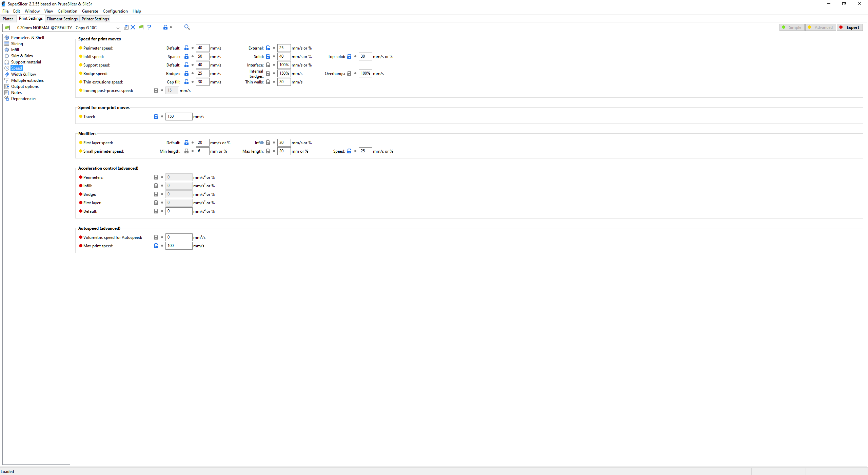Click the save preset floppy icon

point(126,27)
